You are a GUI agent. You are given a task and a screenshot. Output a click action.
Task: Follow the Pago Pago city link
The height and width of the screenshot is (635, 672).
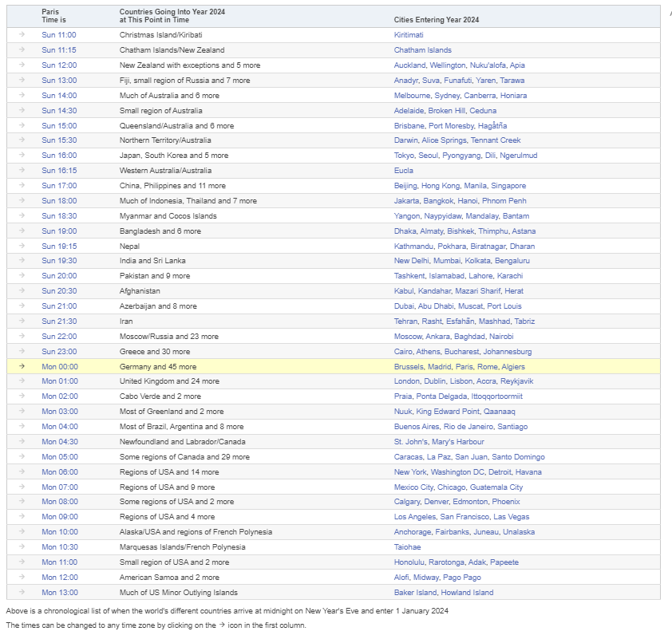462,577
